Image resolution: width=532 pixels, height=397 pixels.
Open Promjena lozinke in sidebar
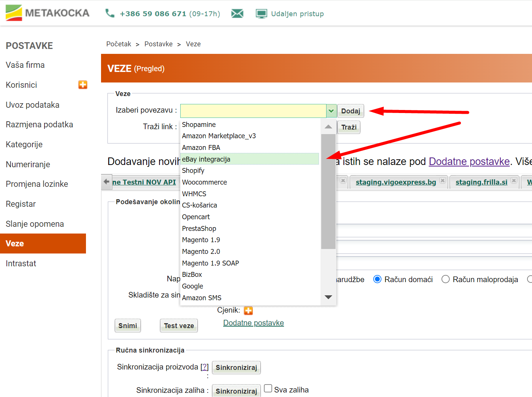pos(37,184)
